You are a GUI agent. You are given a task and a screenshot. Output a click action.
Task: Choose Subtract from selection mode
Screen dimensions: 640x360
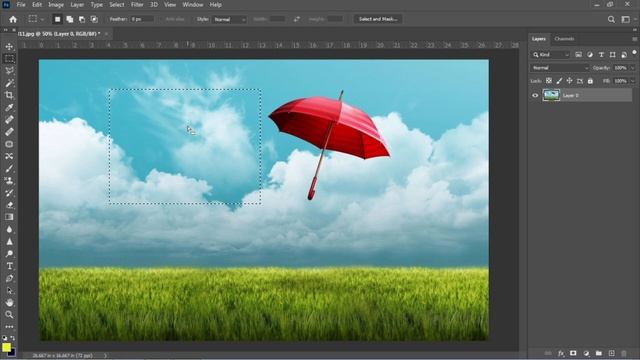click(82, 19)
